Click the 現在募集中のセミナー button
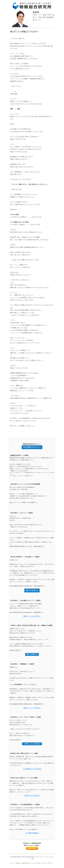Screen dimensions: 64x868 [32, 447]
